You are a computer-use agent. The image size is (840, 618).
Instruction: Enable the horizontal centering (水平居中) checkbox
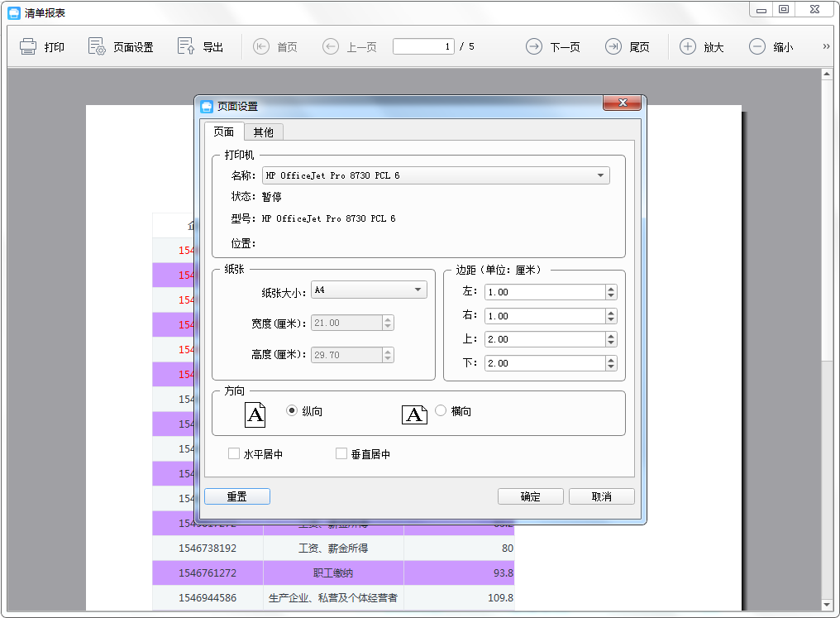(234, 454)
